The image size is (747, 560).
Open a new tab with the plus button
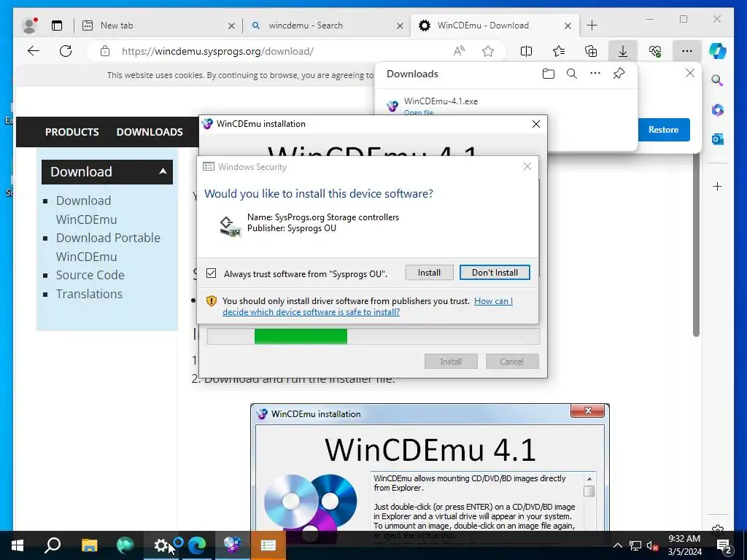click(x=592, y=26)
